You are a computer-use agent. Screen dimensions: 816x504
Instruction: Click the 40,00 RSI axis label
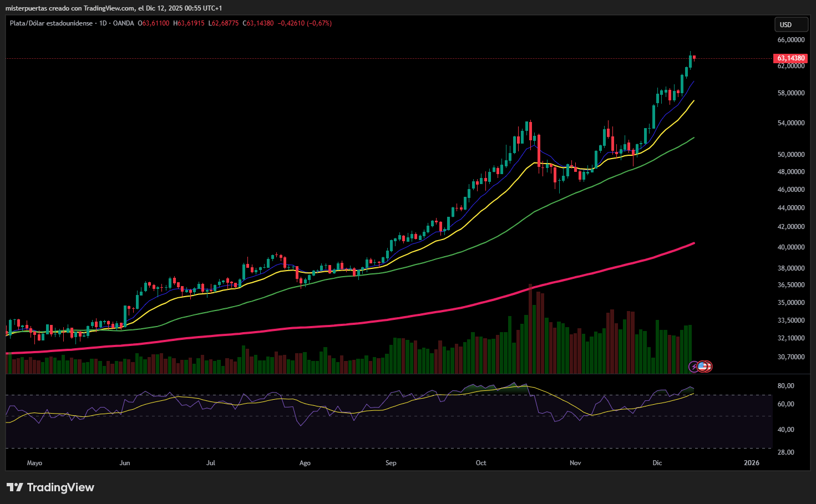pos(785,430)
